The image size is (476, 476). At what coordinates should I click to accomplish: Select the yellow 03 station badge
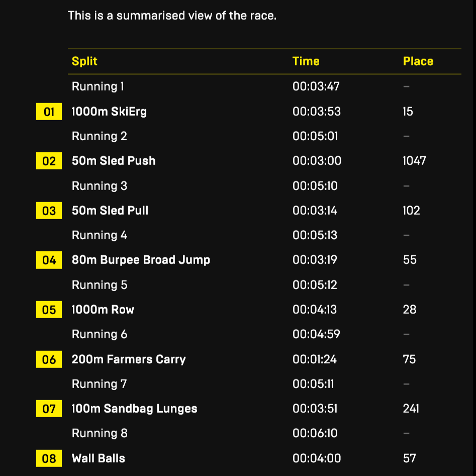[x=49, y=211]
